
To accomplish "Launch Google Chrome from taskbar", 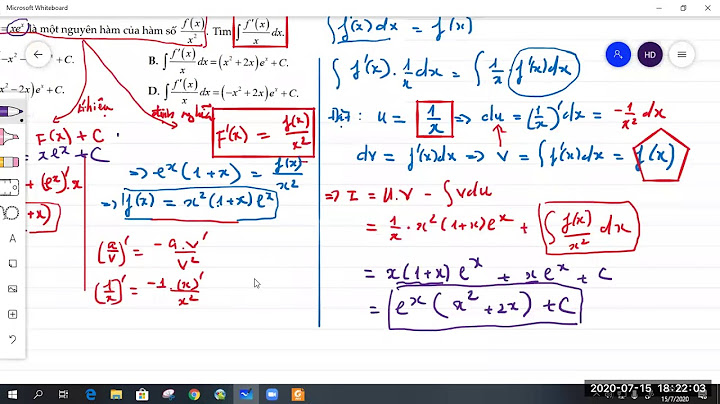I will [194, 394].
